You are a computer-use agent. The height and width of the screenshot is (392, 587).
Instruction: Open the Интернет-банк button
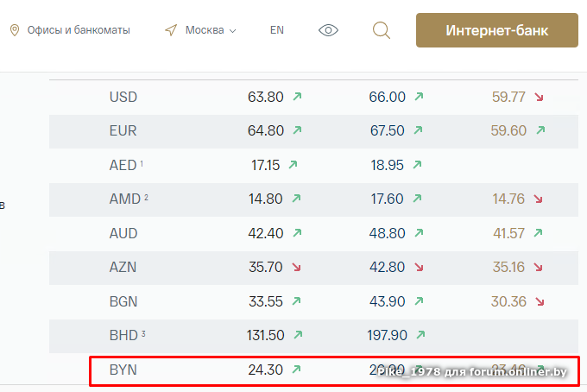tap(497, 30)
